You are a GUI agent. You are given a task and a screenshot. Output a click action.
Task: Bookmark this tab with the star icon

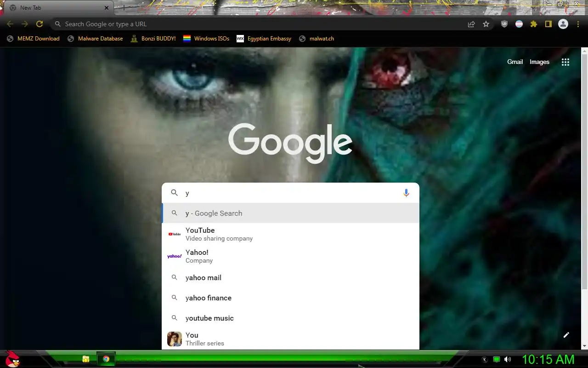click(x=486, y=24)
